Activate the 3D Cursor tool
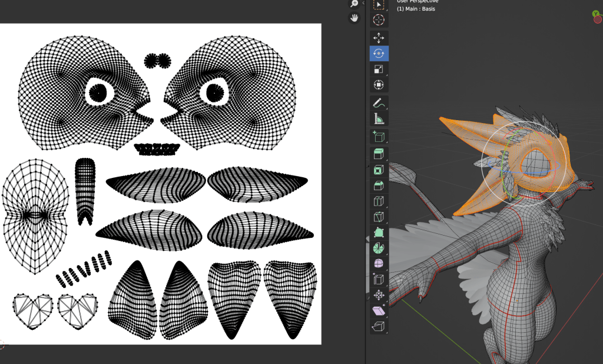 point(379,19)
